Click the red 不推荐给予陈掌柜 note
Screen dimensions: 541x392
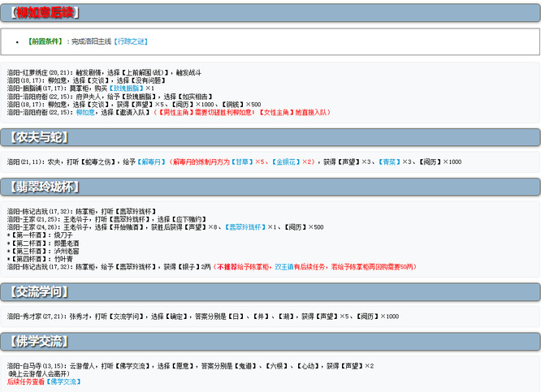tap(243, 266)
